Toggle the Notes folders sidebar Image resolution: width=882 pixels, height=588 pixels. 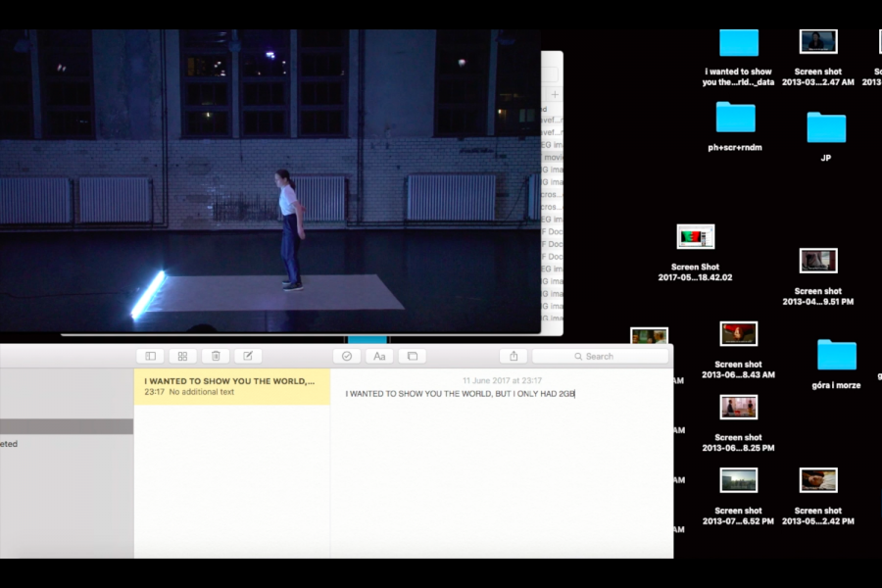[150, 357]
